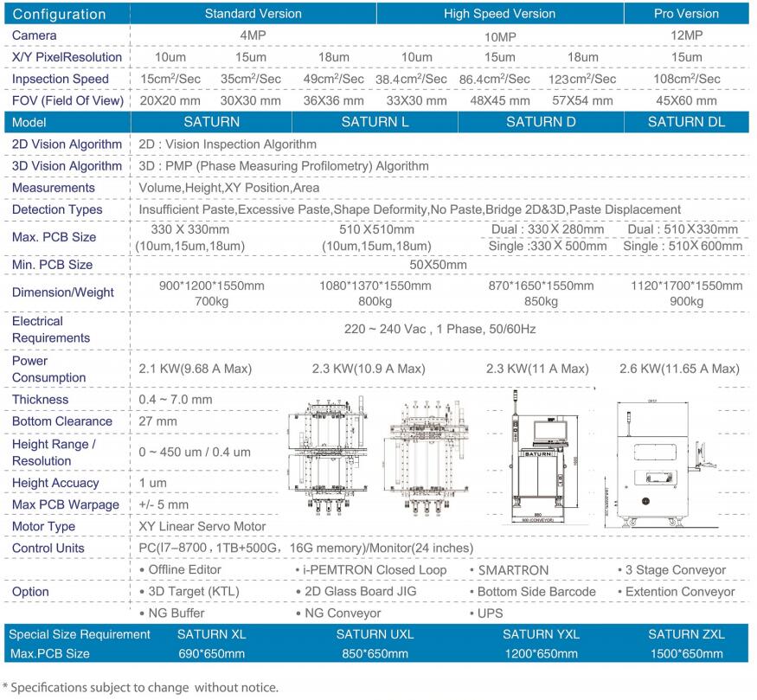757x700 pixels.
Task: Click the "49cm²/Sec" inspection speed
Action: coord(334,79)
